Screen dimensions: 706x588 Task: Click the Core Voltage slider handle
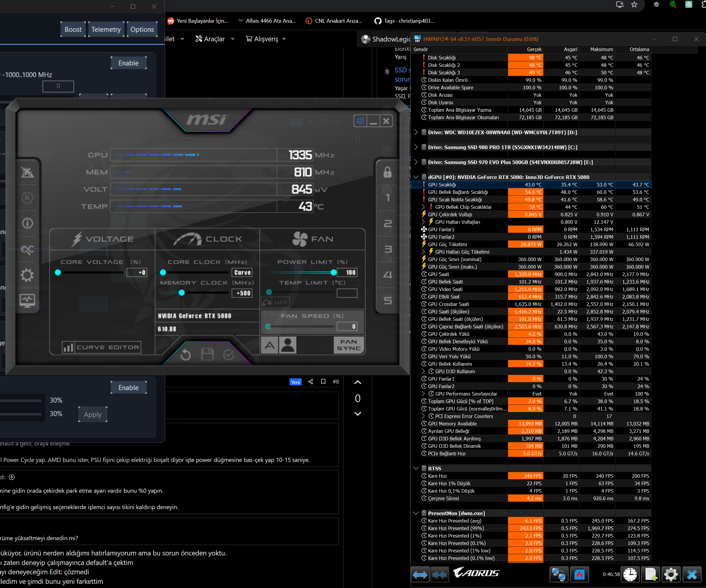click(x=58, y=272)
